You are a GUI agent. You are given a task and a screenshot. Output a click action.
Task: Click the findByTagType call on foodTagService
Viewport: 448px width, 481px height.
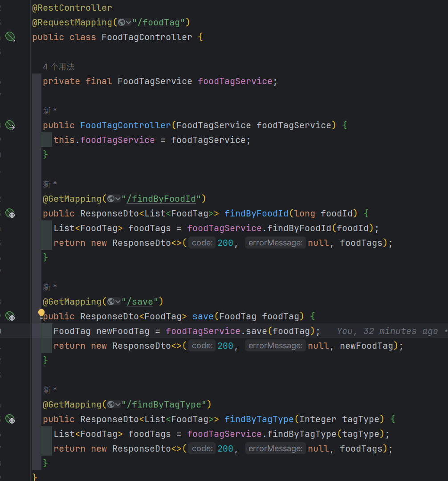tap(302, 434)
